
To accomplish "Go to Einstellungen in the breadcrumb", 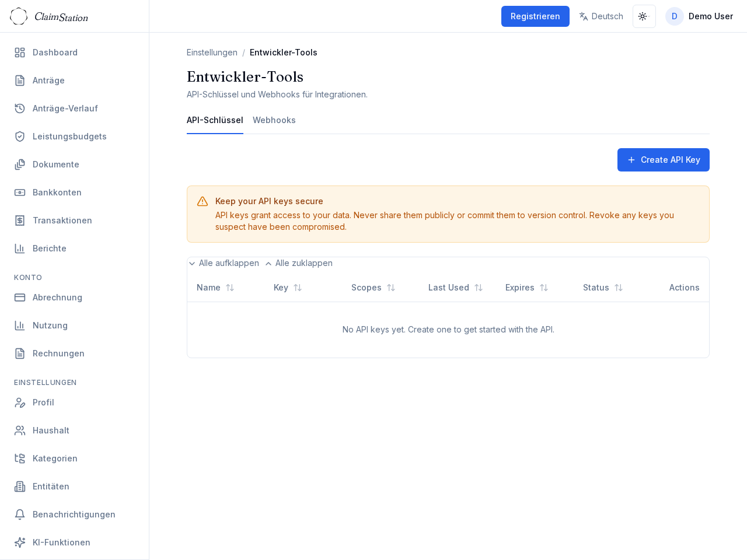I will point(212,52).
